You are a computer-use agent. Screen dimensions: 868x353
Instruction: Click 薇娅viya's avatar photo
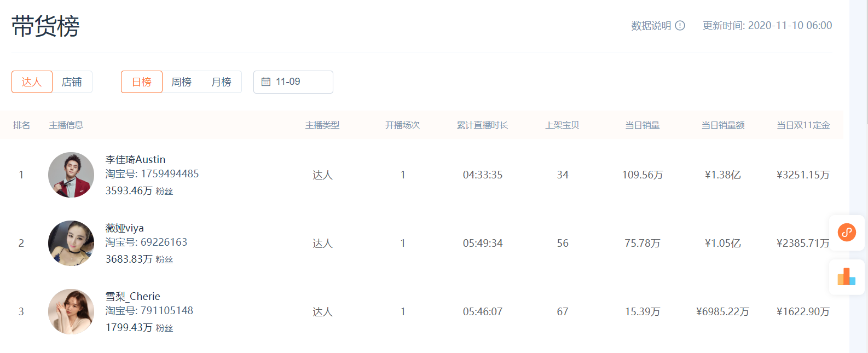point(71,244)
